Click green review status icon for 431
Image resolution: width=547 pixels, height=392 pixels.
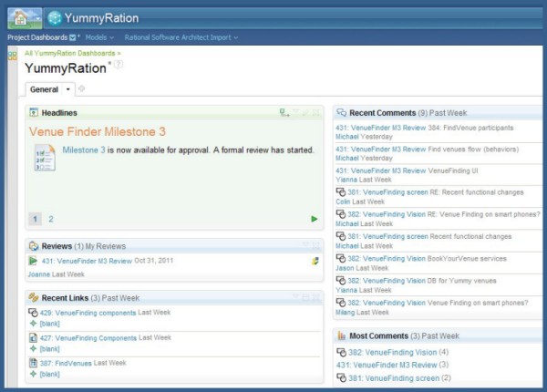[x=33, y=261]
